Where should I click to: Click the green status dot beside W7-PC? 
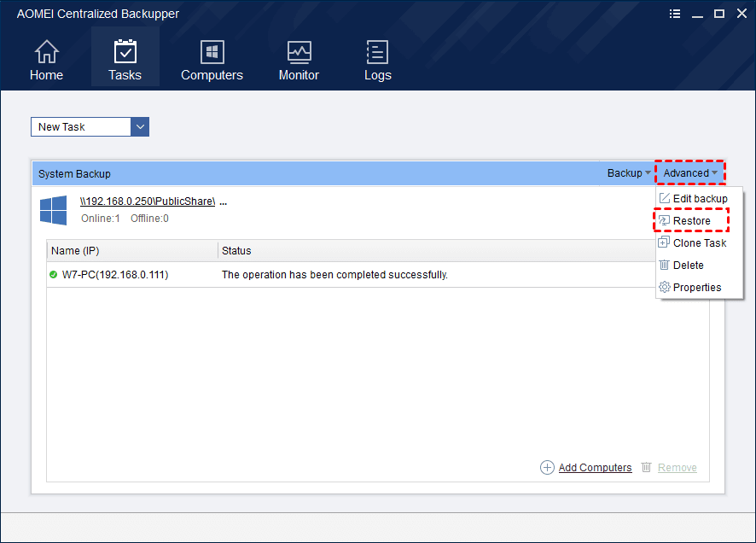54,274
